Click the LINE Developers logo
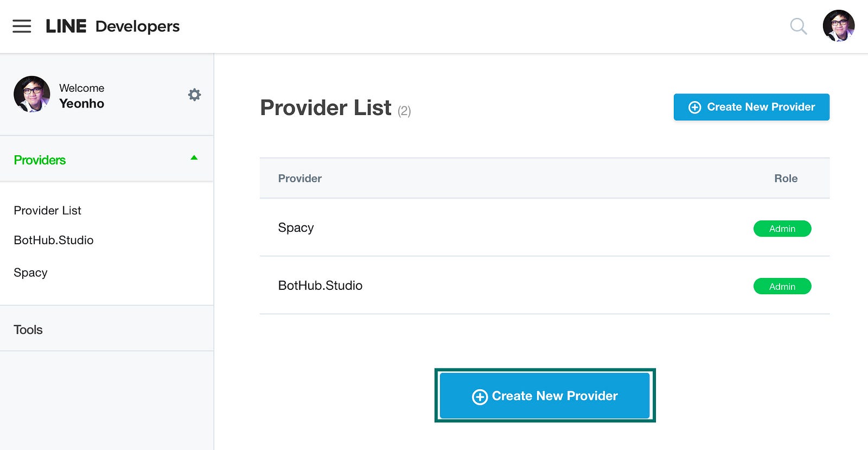The width and height of the screenshot is (868, 450). click(x=112, y=26)
